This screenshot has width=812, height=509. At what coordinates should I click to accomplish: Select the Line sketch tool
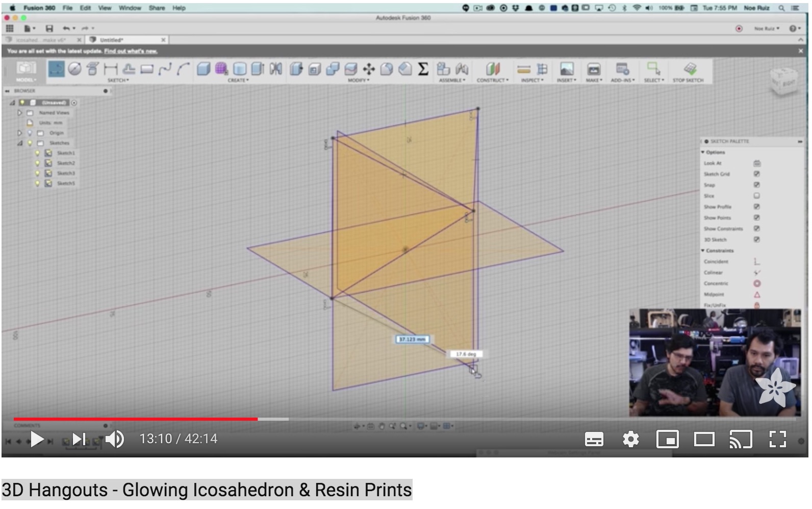click(56, 69)
